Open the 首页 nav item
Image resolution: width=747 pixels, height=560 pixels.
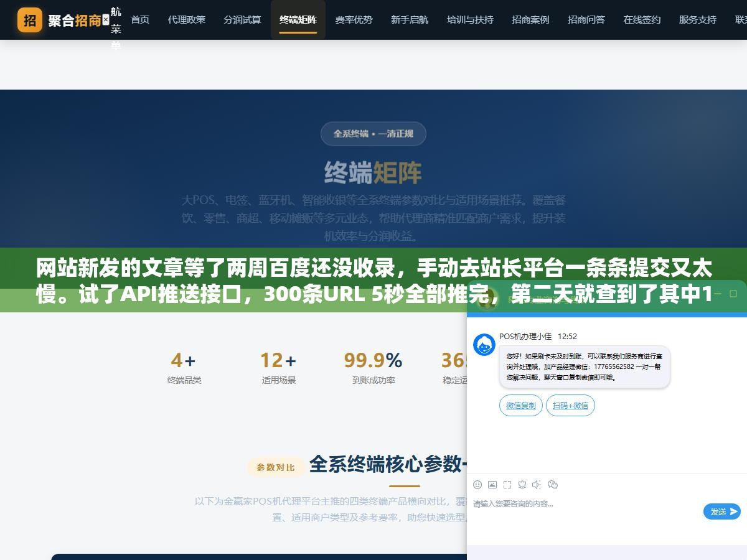coord(140,20)
